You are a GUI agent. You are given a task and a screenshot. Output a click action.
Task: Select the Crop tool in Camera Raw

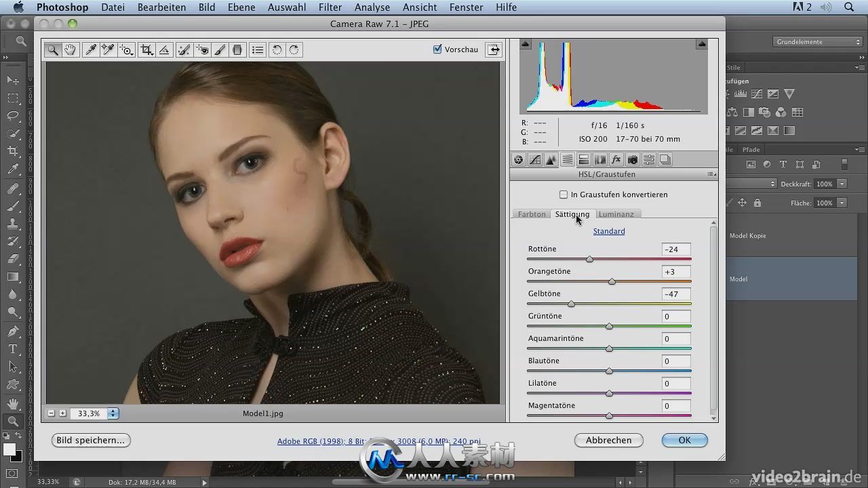tap(146, 49)
